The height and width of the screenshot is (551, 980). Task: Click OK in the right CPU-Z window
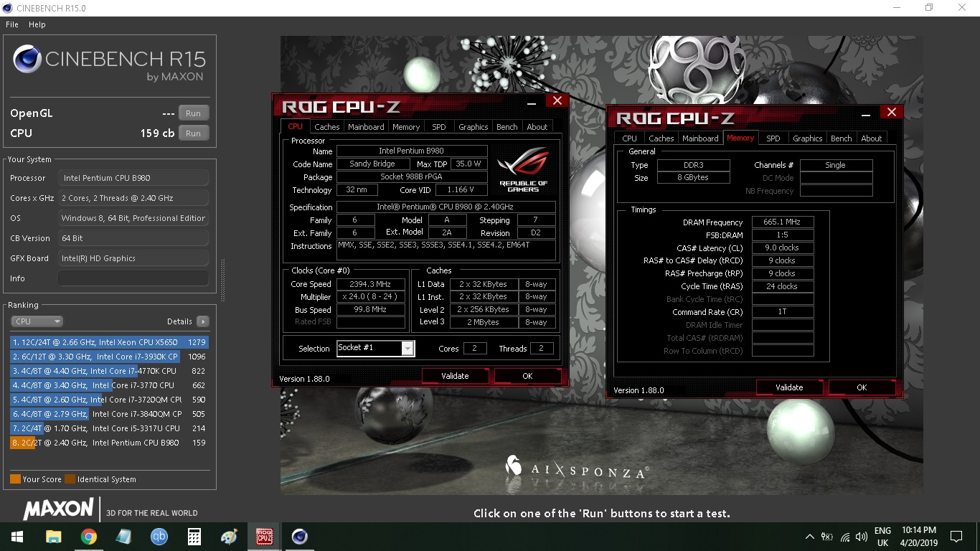coord(862,387)
